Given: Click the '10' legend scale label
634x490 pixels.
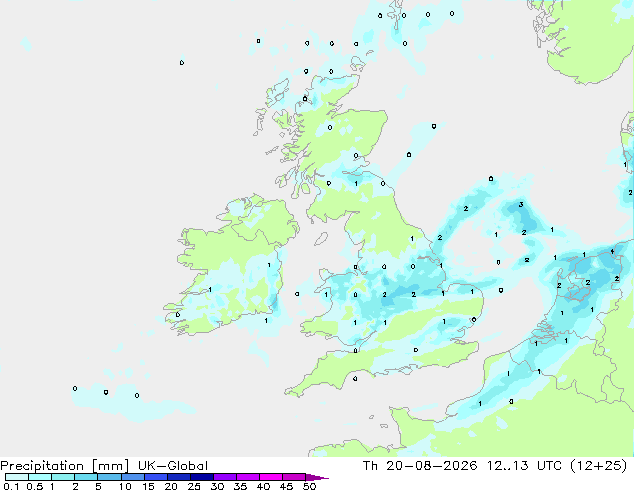Looking at the screenshot, I should pyautogui.click(x=125, y=486).
